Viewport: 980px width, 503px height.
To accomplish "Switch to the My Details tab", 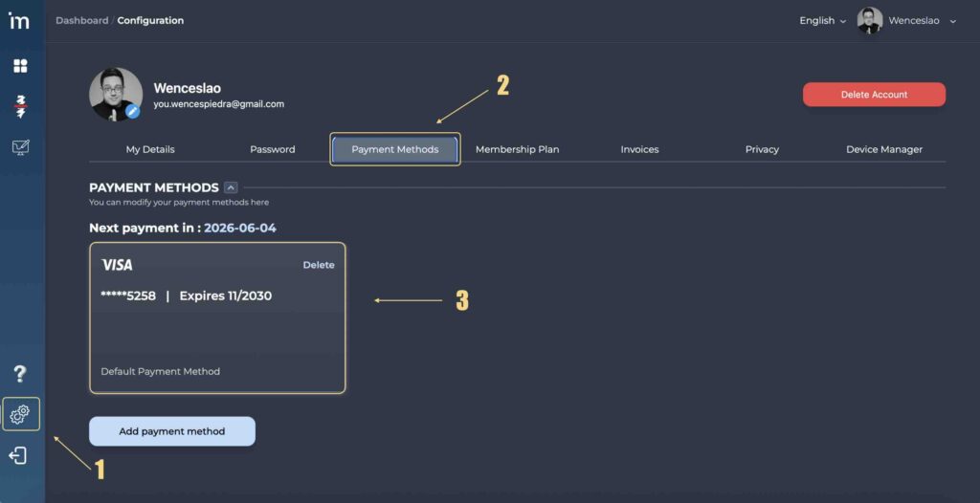I will (150, 149).
